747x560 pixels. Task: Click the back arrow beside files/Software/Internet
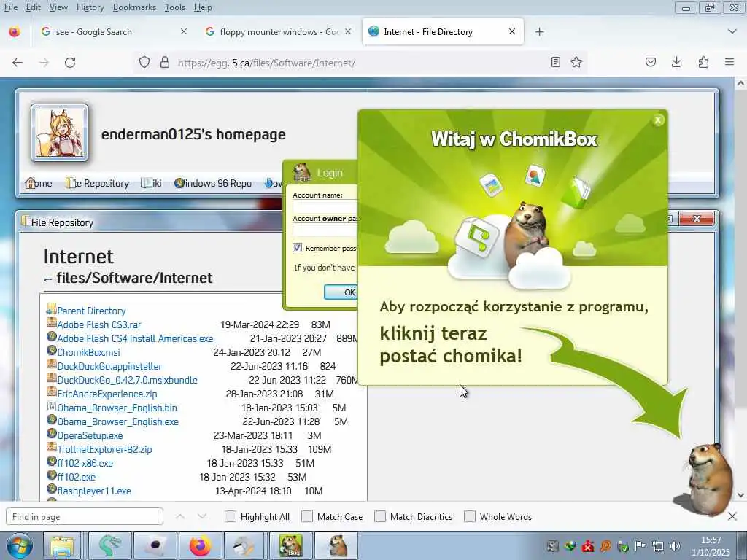47,279
